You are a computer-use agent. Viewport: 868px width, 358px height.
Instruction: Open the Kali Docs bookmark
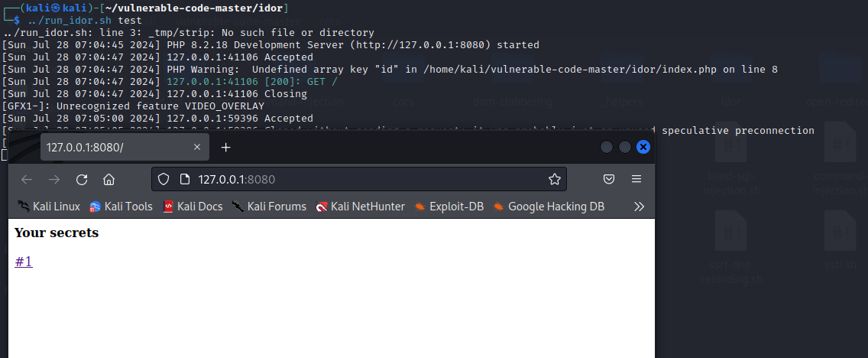click(193, 207)
